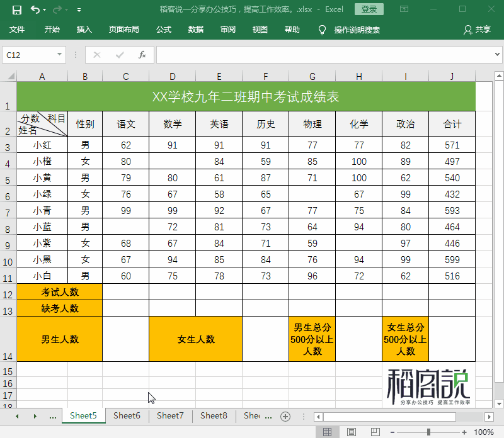Select the Sheet8 worksheet tab

[x=213, y=416]
